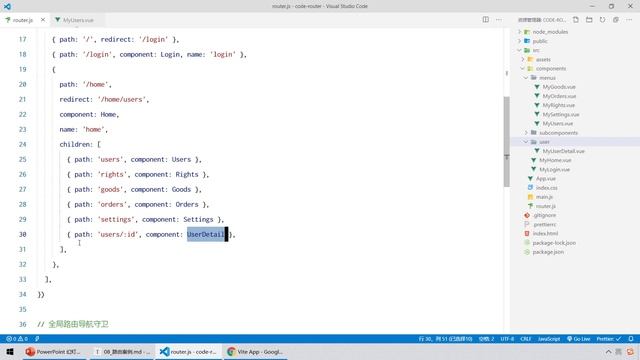Close the router.js editor tab
Viewport: 640px width, 360px height.
point(43,20)
